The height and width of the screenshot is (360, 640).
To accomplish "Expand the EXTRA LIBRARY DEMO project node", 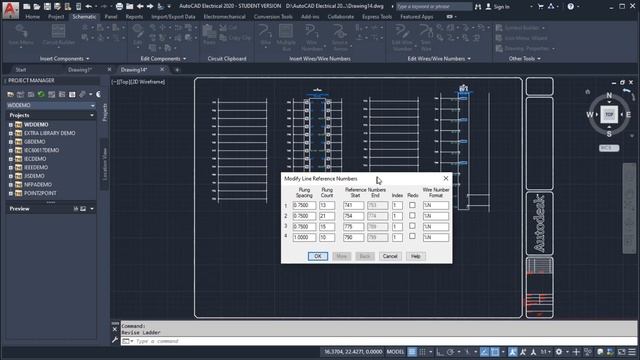I will pos(11,133).
